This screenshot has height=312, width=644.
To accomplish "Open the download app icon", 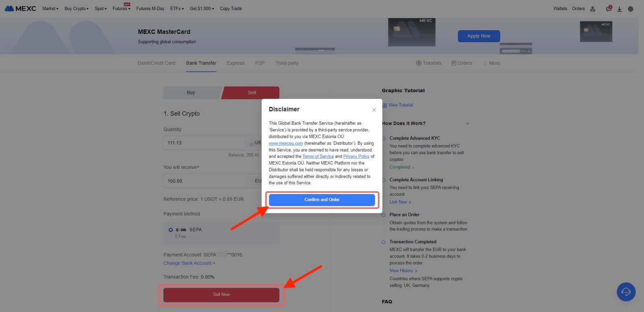I will tap(619, 9).
